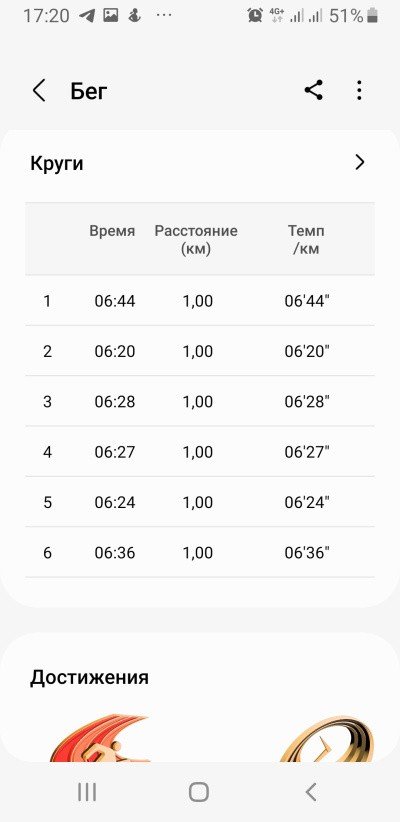Tap the Круги section title
The width and height of the screenshot is (400, 822).
point(57,163)
